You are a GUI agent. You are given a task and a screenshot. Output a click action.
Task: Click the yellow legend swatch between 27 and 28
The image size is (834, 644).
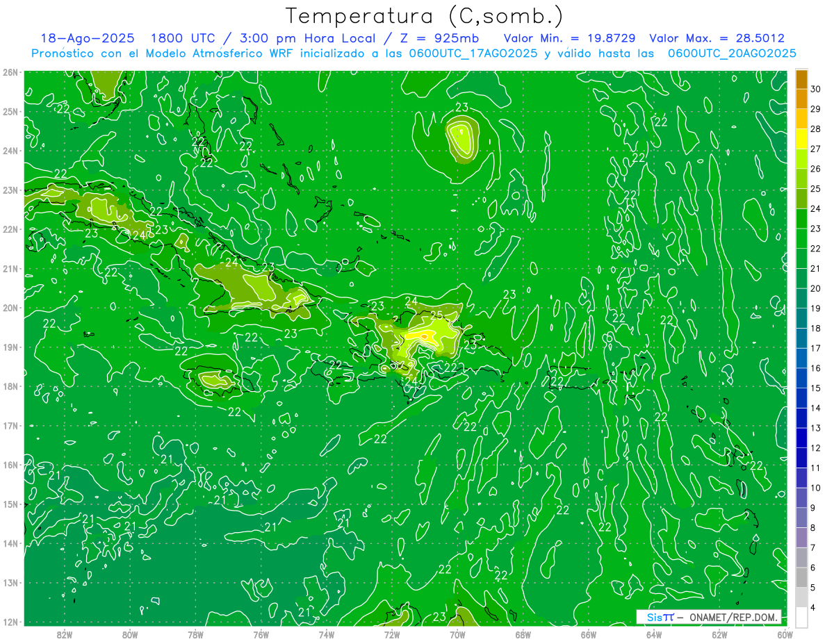pyautogui.click(x=801, y=139)
